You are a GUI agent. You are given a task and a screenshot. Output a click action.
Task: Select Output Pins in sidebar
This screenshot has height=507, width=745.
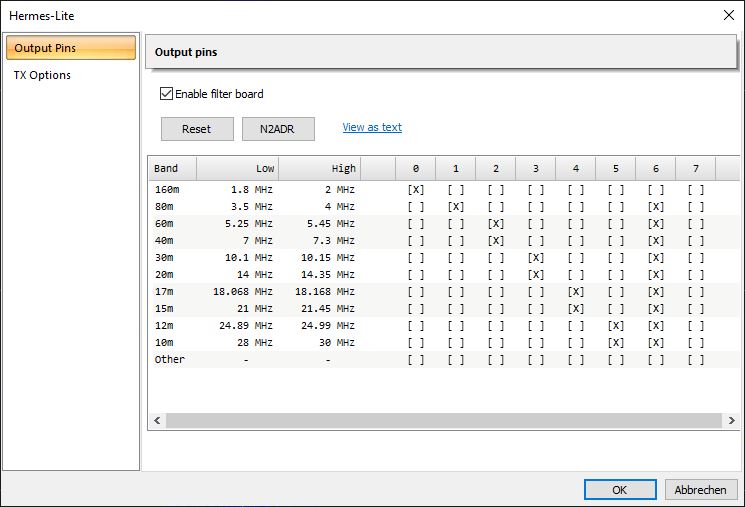click(x=70, y=48)
